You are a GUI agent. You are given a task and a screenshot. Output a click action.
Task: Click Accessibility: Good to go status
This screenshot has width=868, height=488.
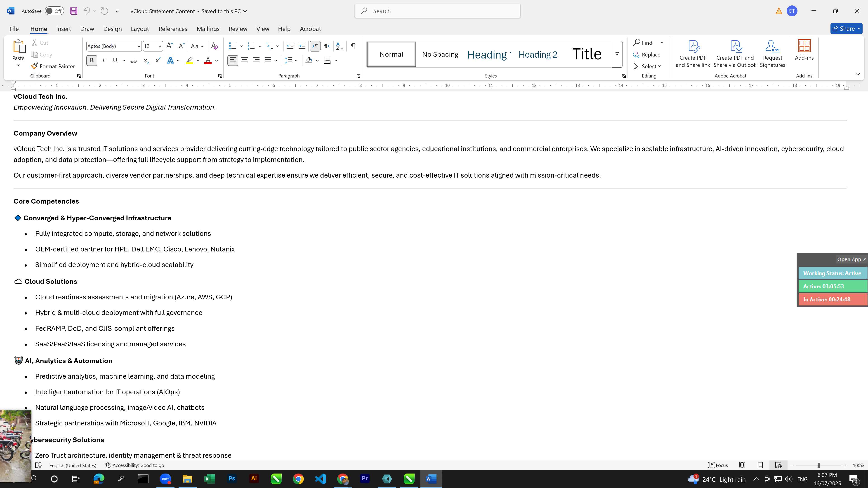pyautogui.click(x=134, y=465)
